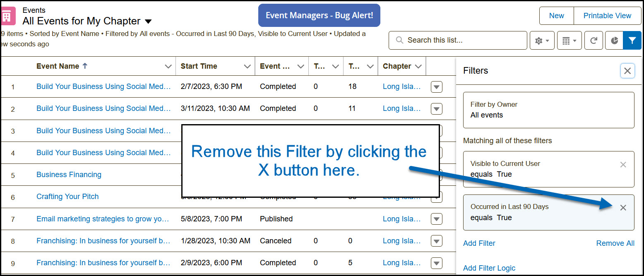Expand the Start Time column menu
The width and height of the screenshot is (644, 276).
tap(247, 66)
